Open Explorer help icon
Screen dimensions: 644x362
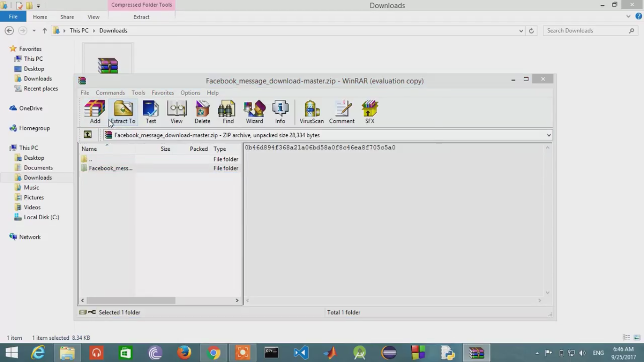[x=639, y=16]
